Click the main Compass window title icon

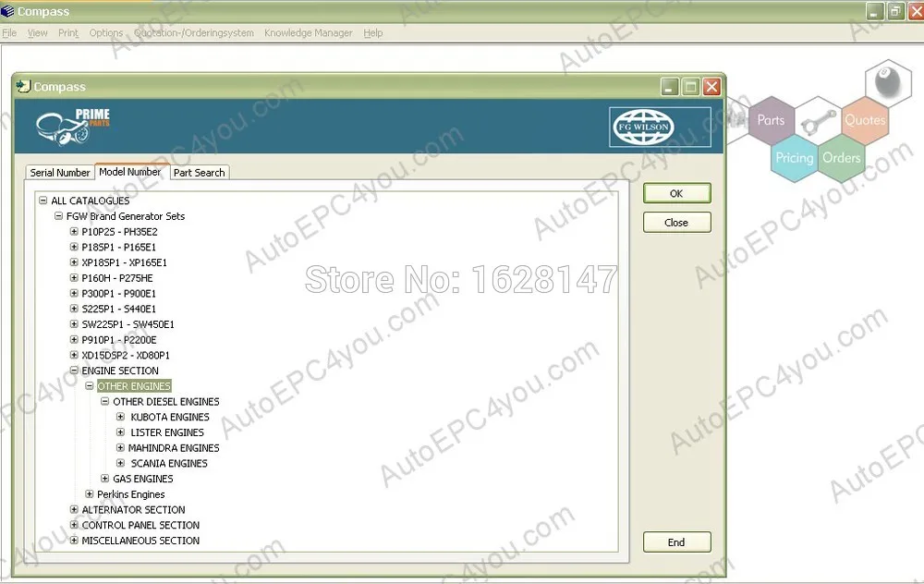point(7,11)
